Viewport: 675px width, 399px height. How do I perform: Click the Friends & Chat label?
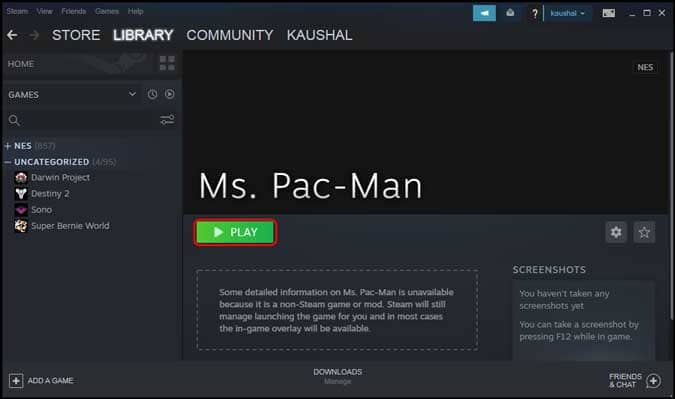[625, 380]
